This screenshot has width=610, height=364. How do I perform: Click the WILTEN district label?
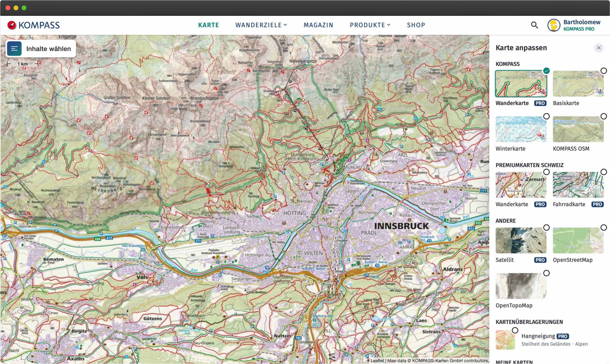[x=313, y=253]
